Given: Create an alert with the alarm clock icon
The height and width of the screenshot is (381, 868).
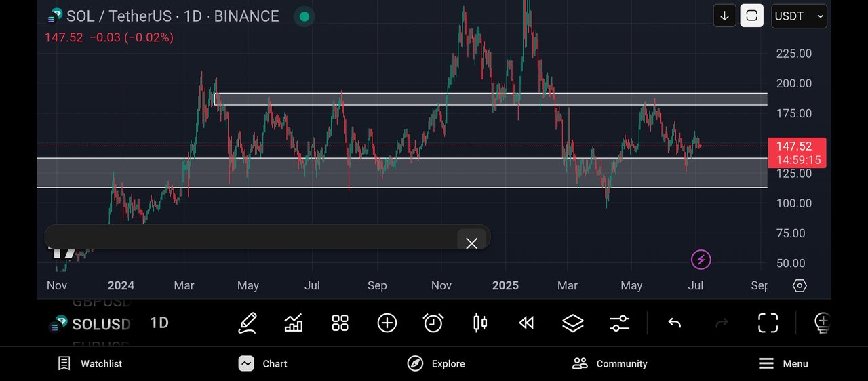Looking at the screenshot, I should pos(433,323).
